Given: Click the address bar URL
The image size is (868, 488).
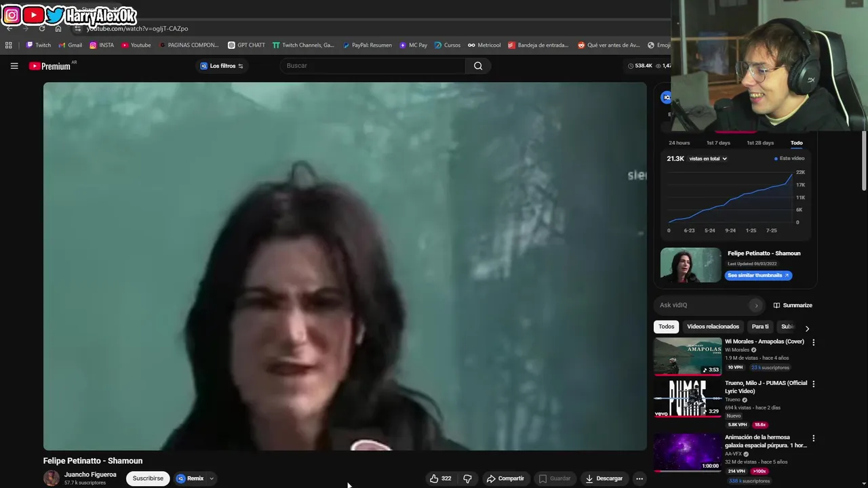Looking at the screenshot, I should 137,28.
